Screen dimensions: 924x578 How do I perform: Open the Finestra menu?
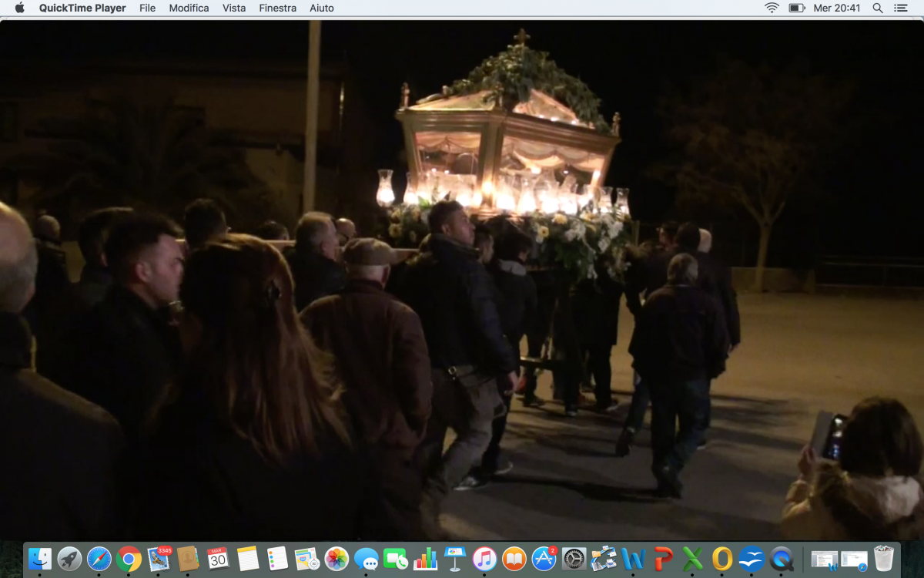coord(278,8)
